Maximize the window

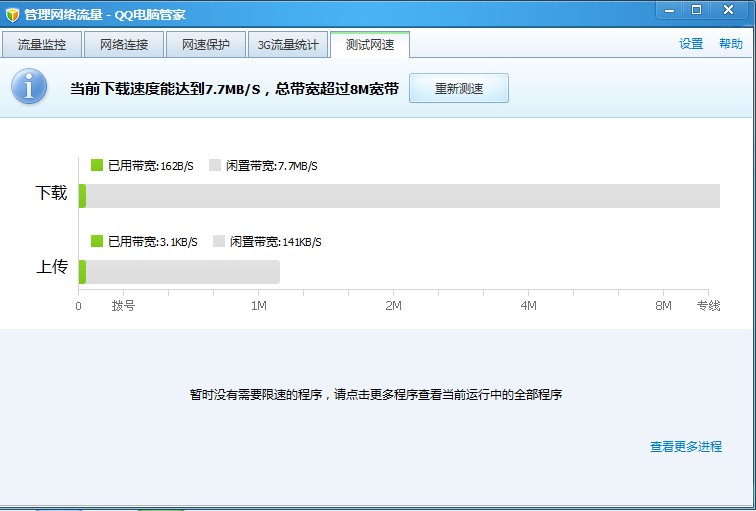696,10
